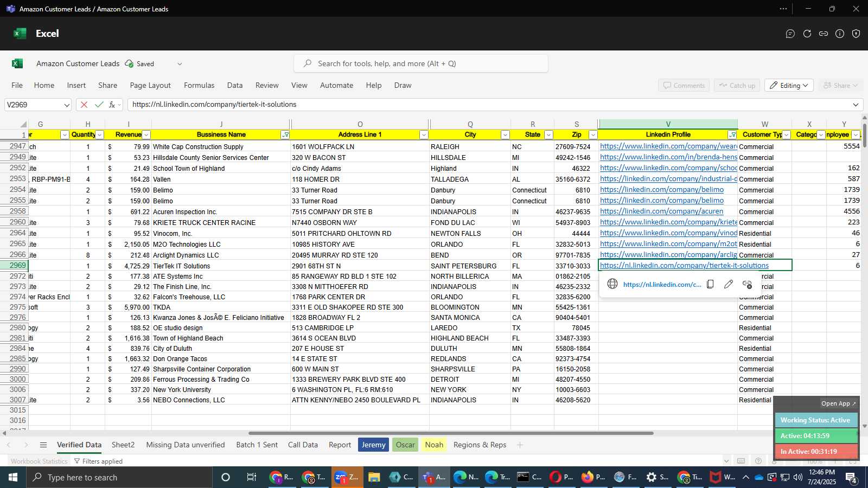The width and height of the screenshot is (868, 488).
Task: Open the info icon in Teams header
Action: (840, 34)
